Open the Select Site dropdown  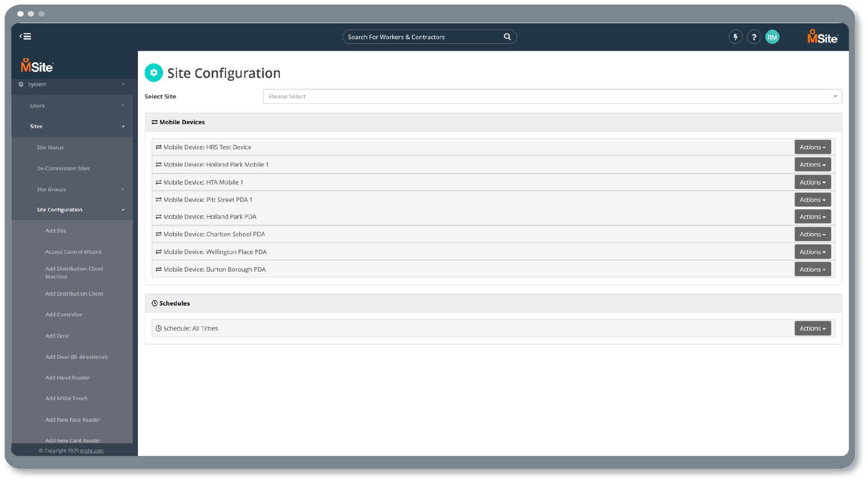coord(552,96)
